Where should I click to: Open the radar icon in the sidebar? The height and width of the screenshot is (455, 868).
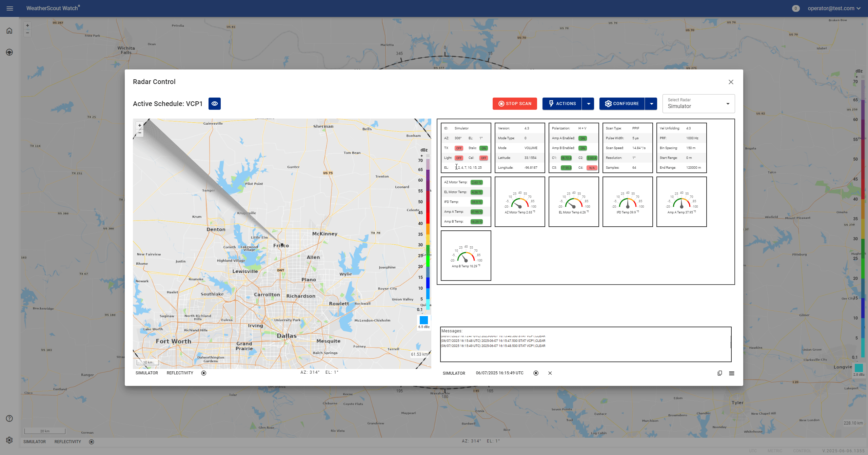click(x=9, y=52)
